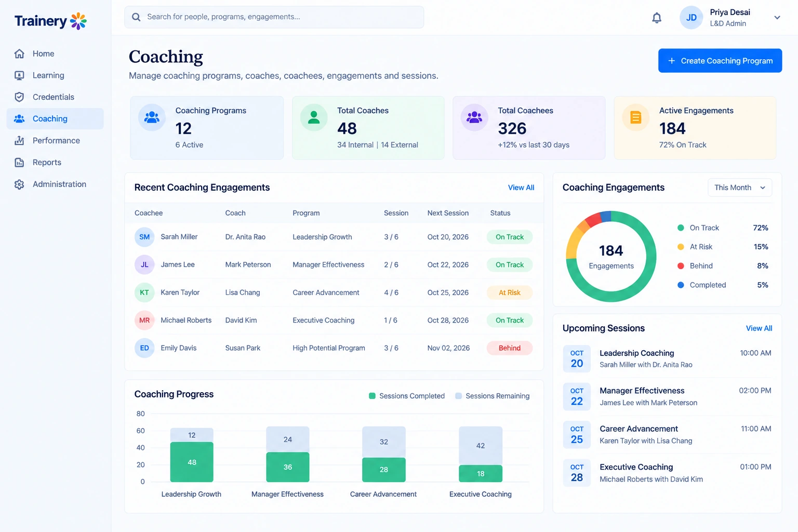Click the Learning sidebar icon
Screen dimensions: 798x532
tap(19, 75)
